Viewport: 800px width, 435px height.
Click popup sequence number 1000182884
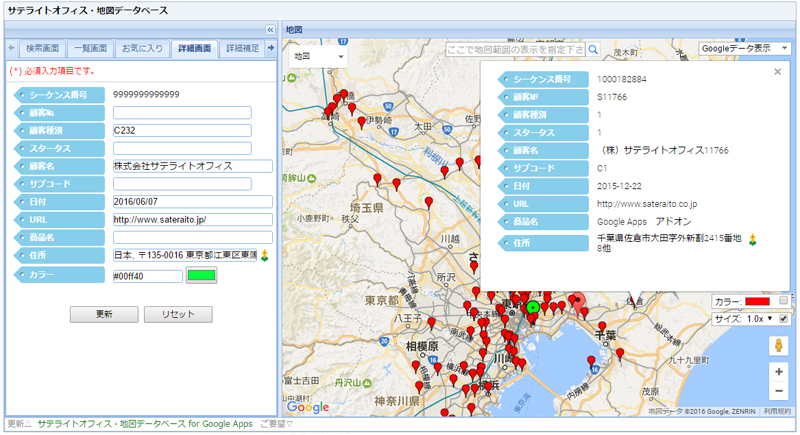[621, 79]
